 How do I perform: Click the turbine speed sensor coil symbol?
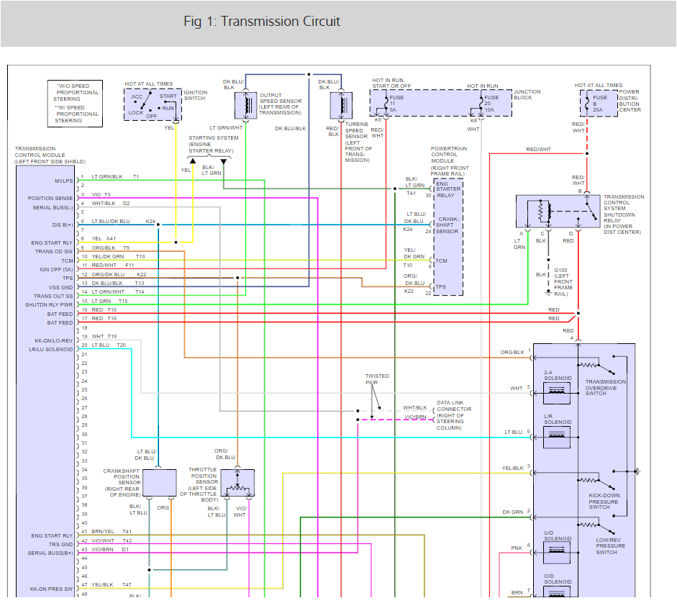[x=340, y=106]
